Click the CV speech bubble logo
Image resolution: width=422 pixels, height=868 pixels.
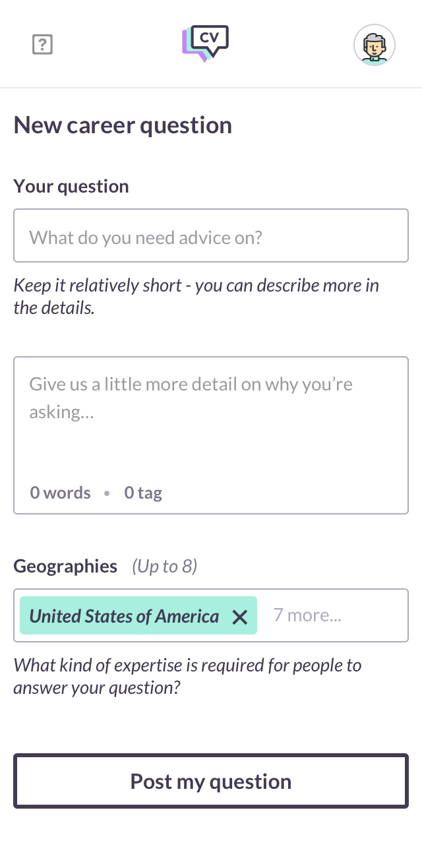tap(206, 44)
